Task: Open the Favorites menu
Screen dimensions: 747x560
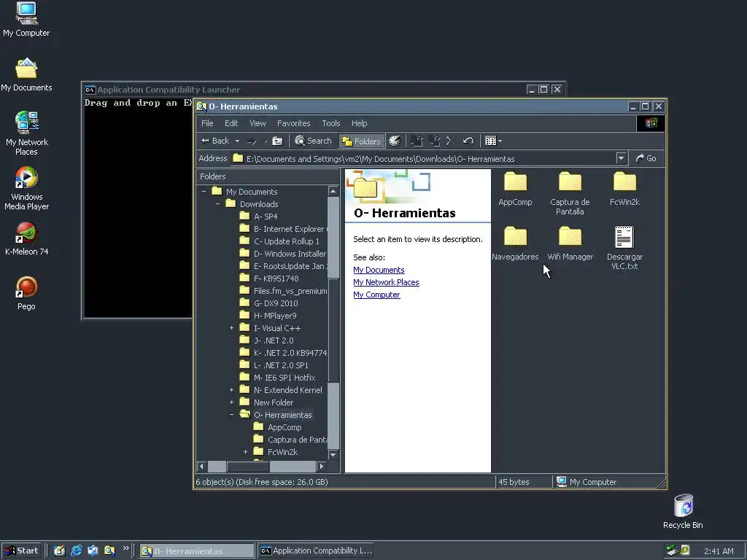Action: [x=293, y=123]
